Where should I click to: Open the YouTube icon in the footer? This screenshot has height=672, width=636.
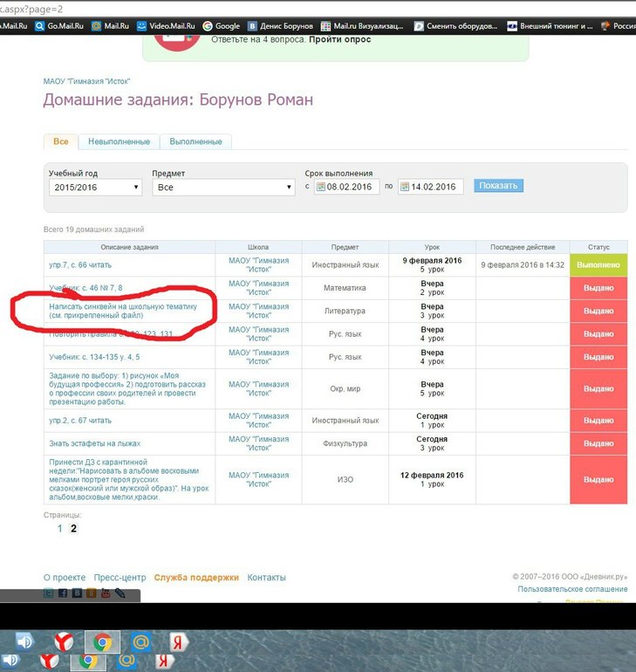click(x=106, y=593)
